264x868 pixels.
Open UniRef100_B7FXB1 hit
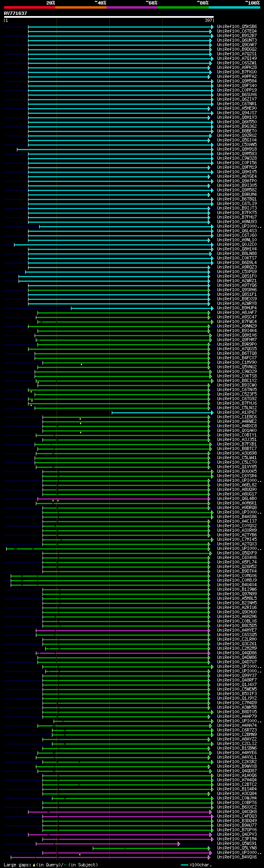click(x=237, y=444)
